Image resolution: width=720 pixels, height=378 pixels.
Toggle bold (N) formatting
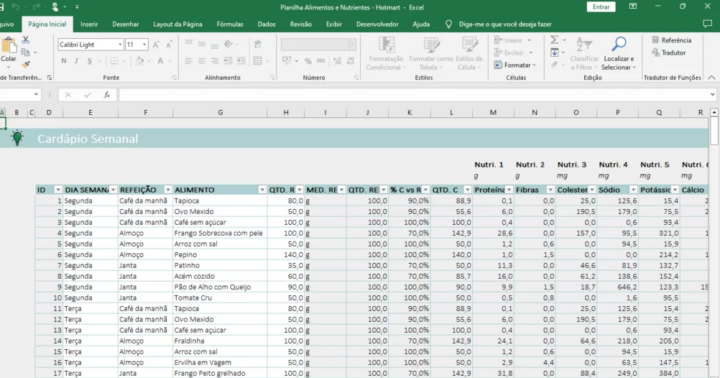click(x=64, y=61)
